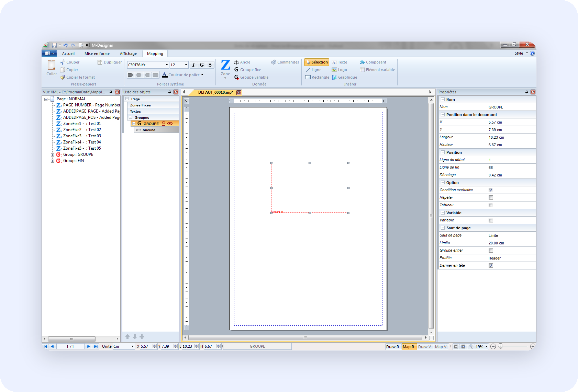Apply underline with the S button
This screenshot has height=392, width=578.
(x=210, y=65)
